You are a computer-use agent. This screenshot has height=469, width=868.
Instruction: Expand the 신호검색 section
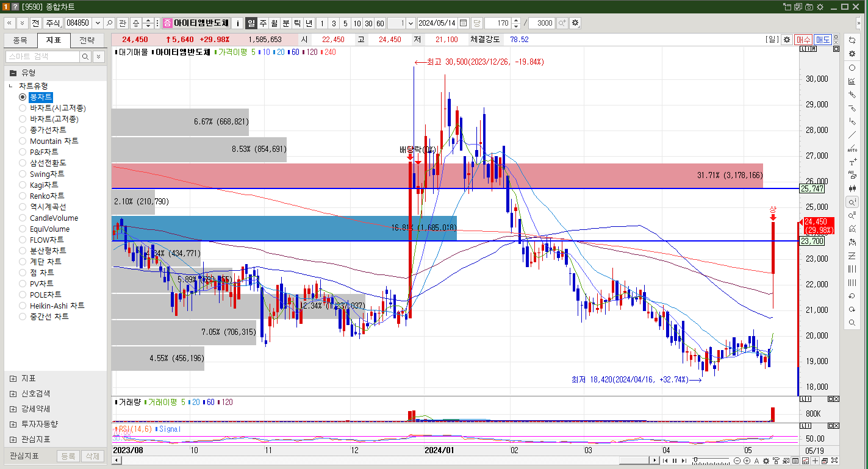click(x=13, y=393)
